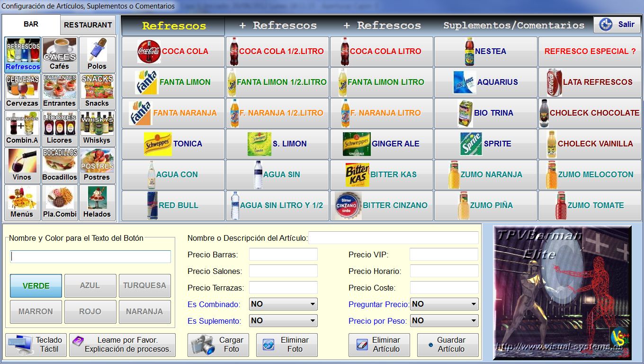The width and height of the screenshot is (644, 364).
Task: Pick the ROJO text color
Action: click(90, 312)
